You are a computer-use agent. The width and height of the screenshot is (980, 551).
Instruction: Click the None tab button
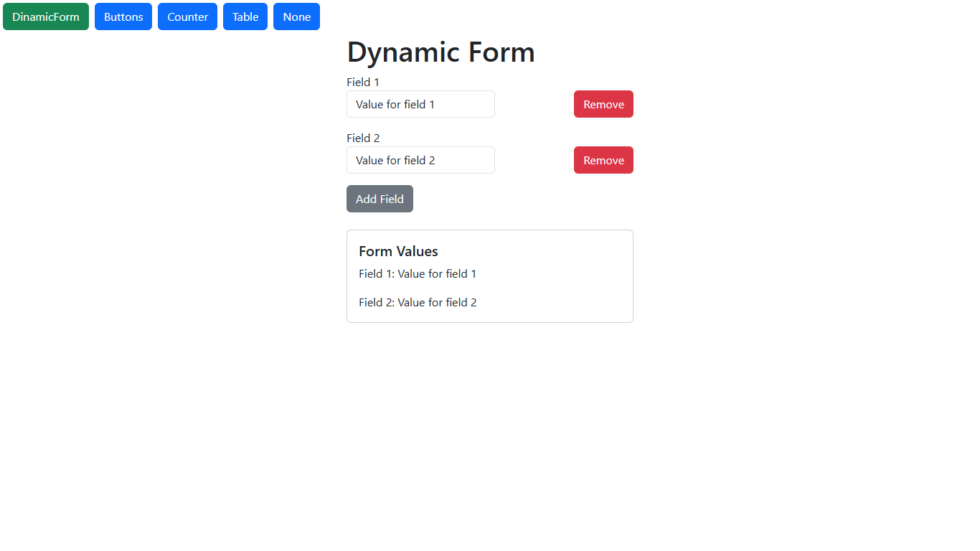pyautogui.click(x=296, y=17)
